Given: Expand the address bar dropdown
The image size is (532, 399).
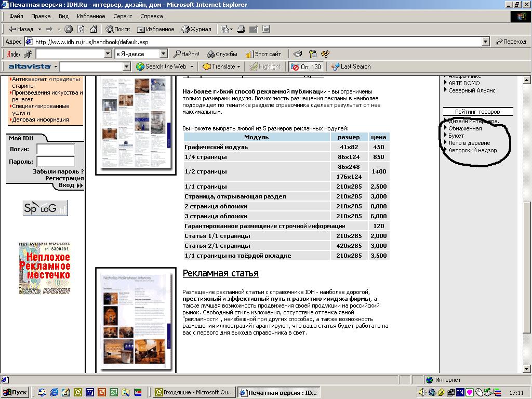Looking at the screenshot, I should [x=486, y=42].
